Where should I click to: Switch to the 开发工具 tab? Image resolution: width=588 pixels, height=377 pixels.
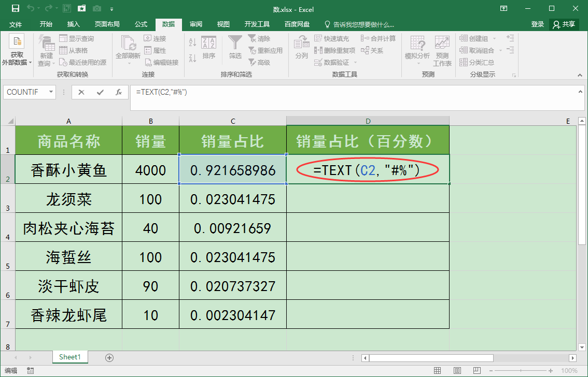click(257, 24)
